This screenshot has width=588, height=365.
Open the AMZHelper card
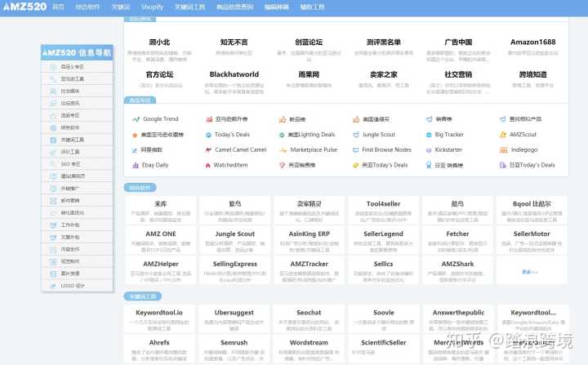(161, 270)
